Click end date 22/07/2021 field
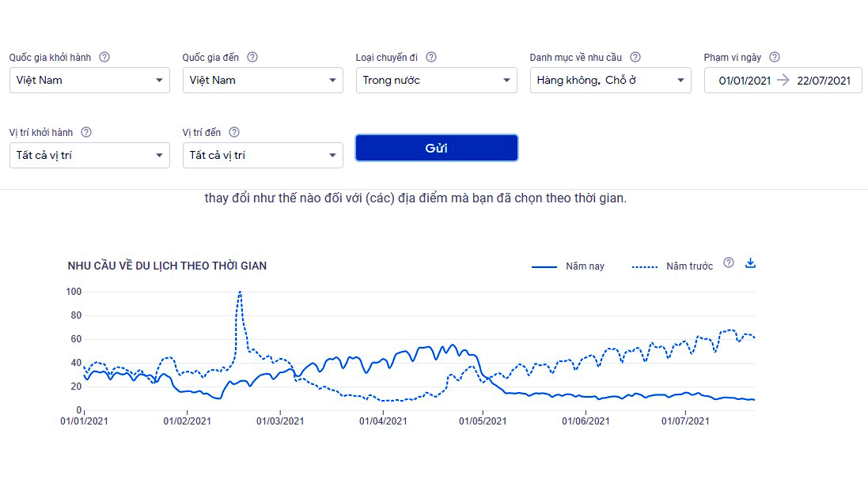 coord(824,81)
